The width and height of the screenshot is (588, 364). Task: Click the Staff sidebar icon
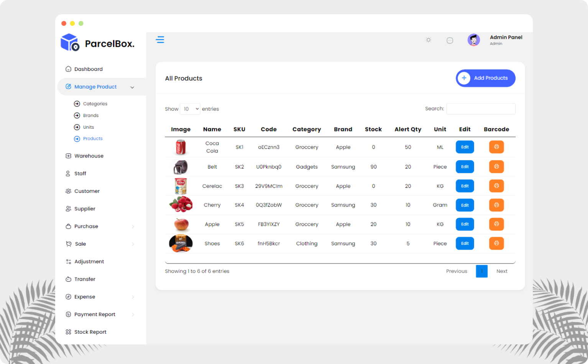67,173
